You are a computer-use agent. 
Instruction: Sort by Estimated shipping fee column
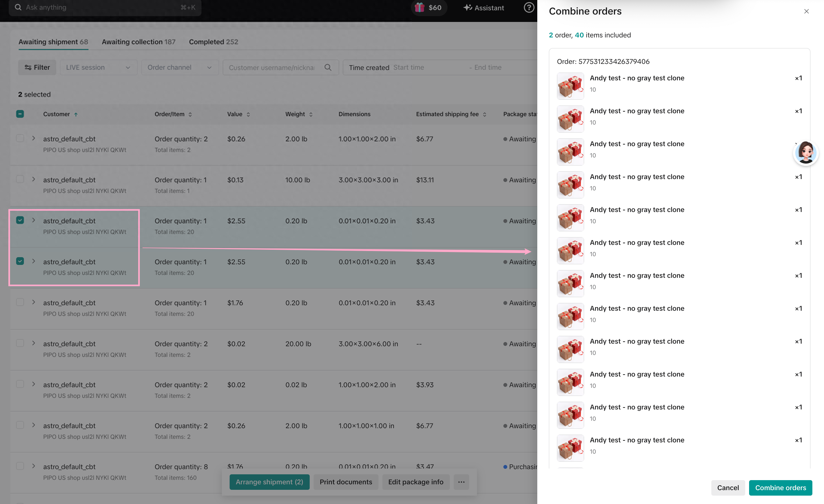point(484,114)
